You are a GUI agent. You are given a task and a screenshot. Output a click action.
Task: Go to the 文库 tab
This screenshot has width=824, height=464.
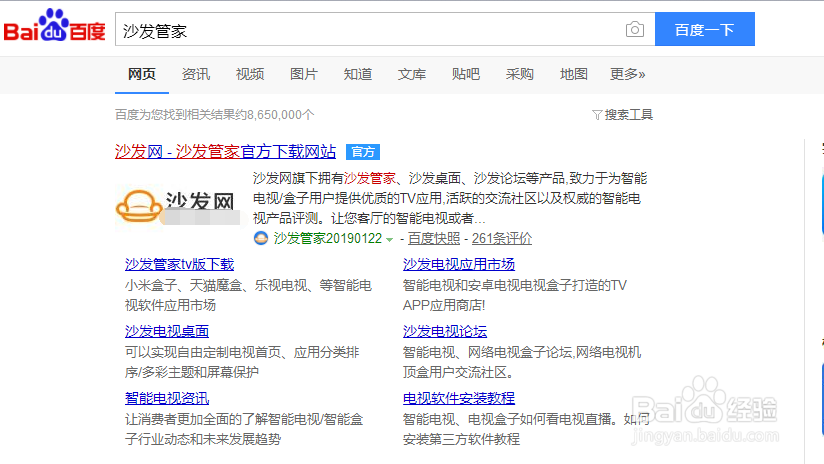[x=412, y=74]
